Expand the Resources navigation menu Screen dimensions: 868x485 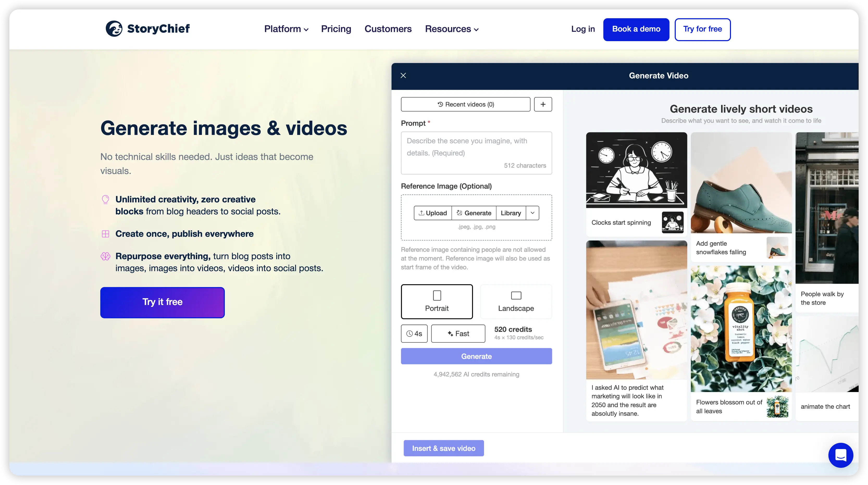[x=451, y=29]
